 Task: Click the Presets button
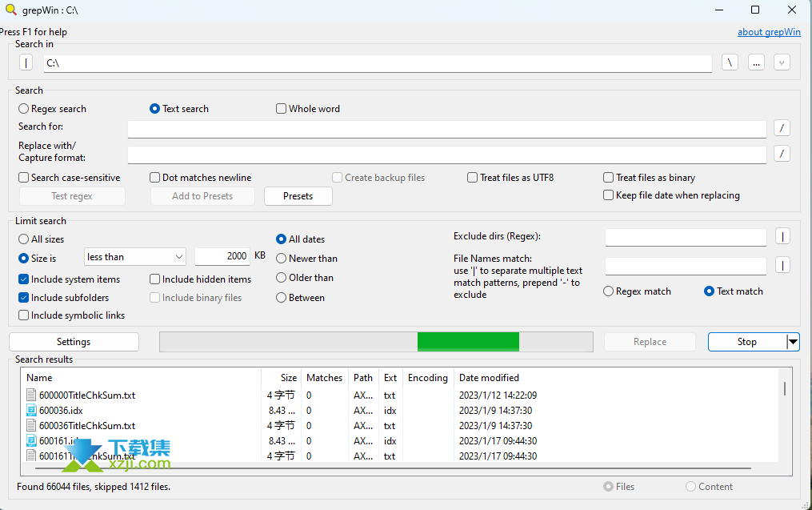pyautogui.click(x=298, y=196)
